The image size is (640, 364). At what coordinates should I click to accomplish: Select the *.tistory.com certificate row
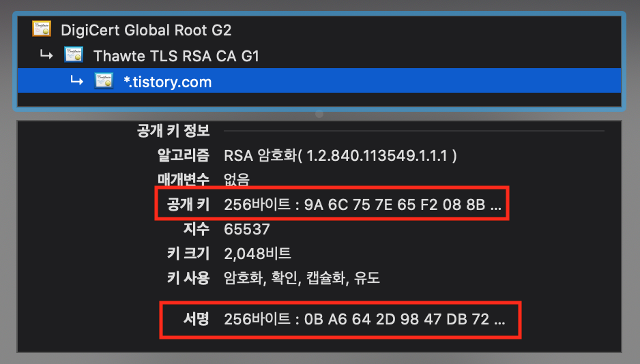click(x=319, y=80)
